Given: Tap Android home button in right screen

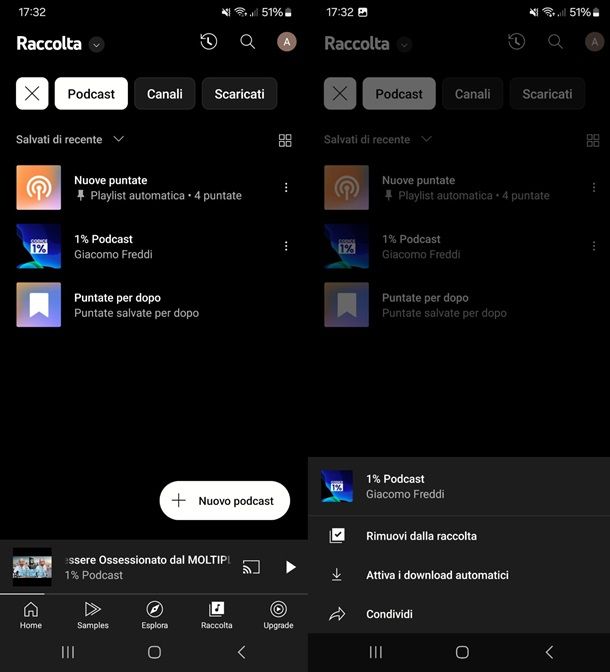Looking at the screenshot, I should 462,652.
